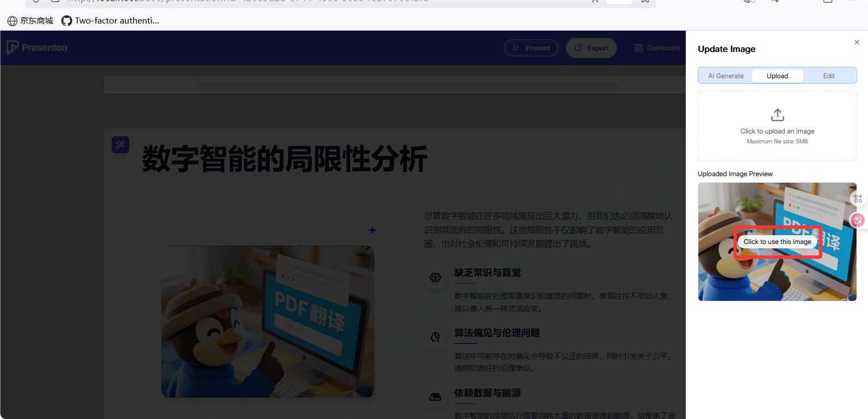Click the intro paragraph starting 尽管数字智能
Image resolution: width=868 pixels, height=419 pixels.
(x=548, y=230)
